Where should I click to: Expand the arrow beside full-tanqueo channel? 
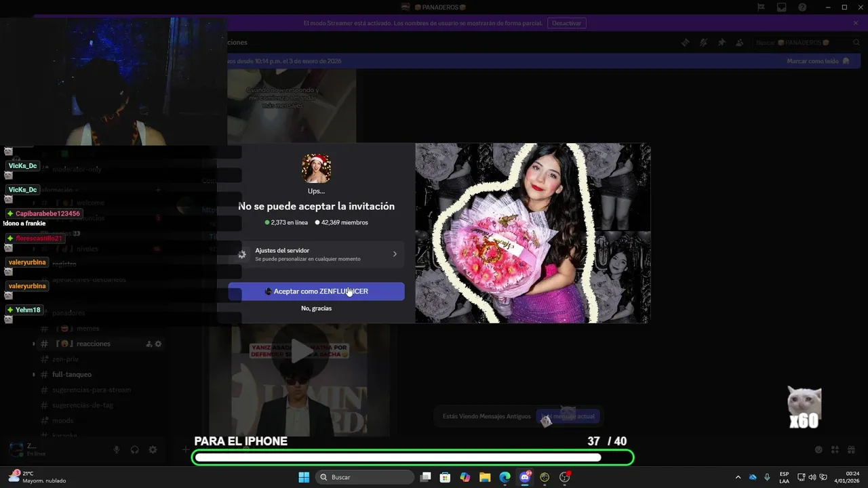(x=33, y=374)
